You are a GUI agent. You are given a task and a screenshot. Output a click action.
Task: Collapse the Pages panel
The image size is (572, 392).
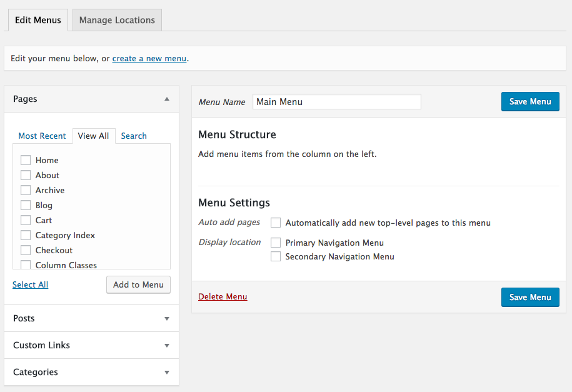tap(166, 99)
